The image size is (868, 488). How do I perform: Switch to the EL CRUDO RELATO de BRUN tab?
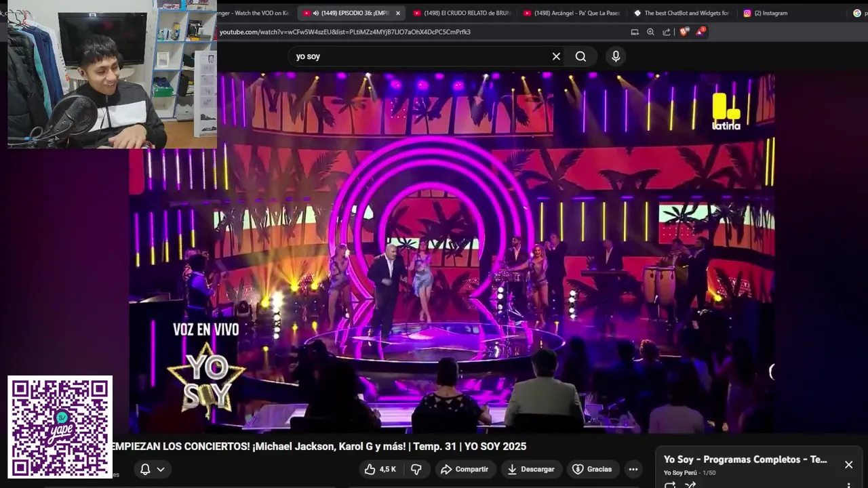[462, 13]
